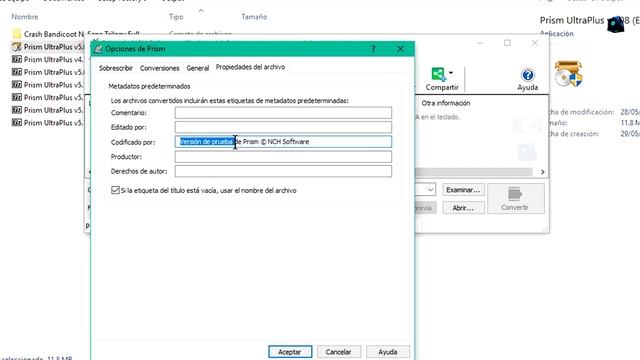This screenshot has height=360, width=640.
Task: Click the Otra información column header
Action: (446, 103)
